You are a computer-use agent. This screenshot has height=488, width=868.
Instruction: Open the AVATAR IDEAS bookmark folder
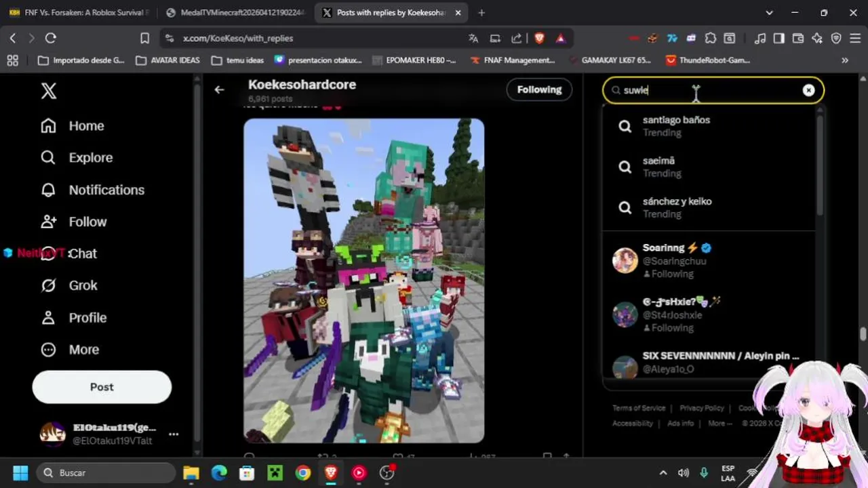pyautogui.click(x=167, y=60)
